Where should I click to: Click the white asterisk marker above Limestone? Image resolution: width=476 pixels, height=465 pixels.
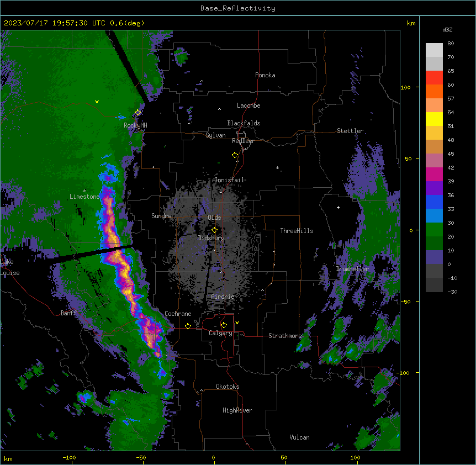click(84, 191)
